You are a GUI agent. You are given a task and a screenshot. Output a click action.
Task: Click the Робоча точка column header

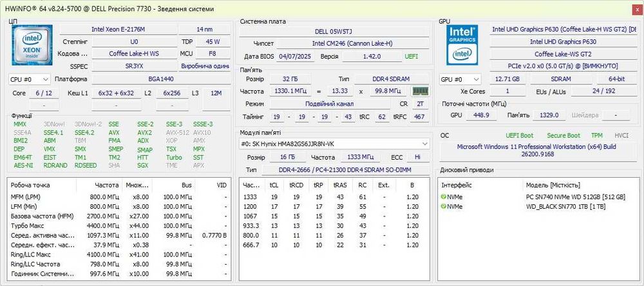[x=43, y=186]
